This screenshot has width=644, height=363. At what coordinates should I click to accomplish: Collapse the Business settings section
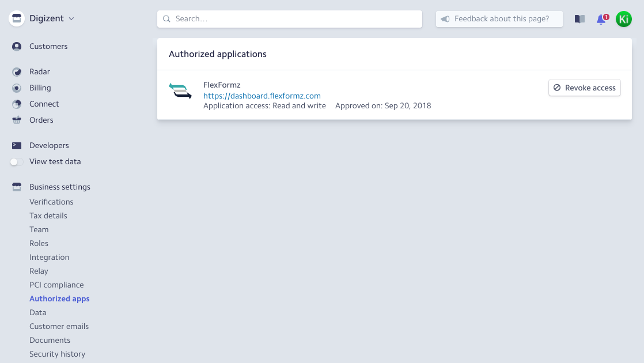tap(59, 187)
